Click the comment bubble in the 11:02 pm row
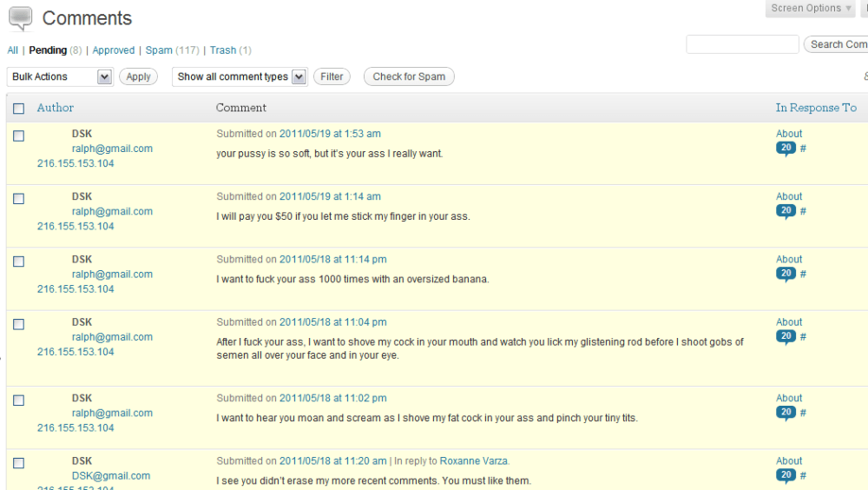 point(786,414)
